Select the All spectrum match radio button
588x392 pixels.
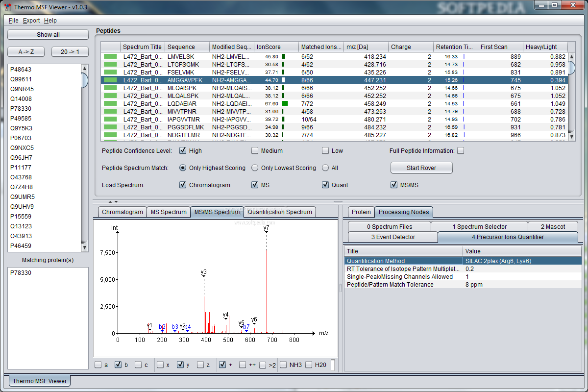325,168
